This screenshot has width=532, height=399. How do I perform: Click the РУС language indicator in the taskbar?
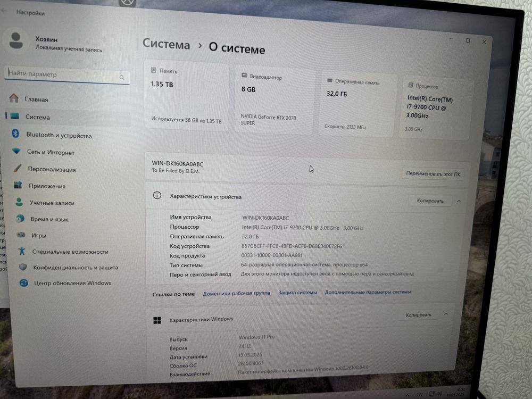click(x=420, y=395)
